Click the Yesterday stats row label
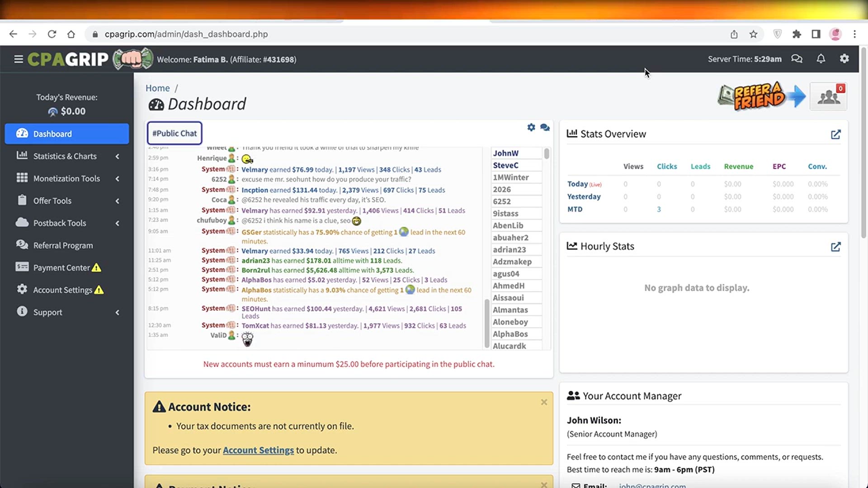This screenshot has height=488, width=868. pos(584,197)
